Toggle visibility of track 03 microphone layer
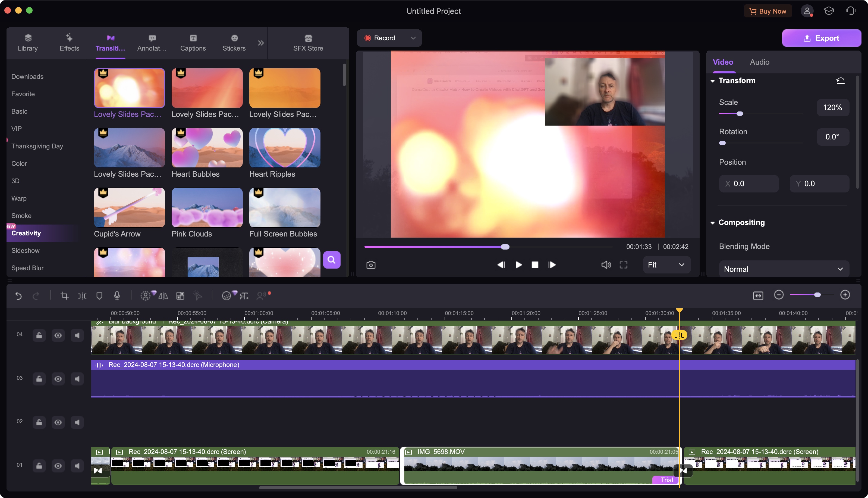868x498 pixels. 58,379
